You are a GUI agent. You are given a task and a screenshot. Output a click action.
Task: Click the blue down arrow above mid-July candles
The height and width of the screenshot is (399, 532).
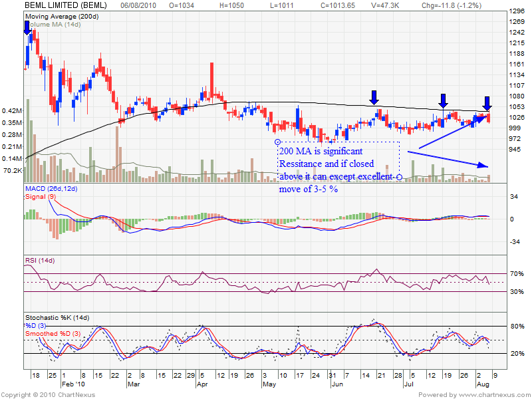pyautogui.click(x=443, y=102)
